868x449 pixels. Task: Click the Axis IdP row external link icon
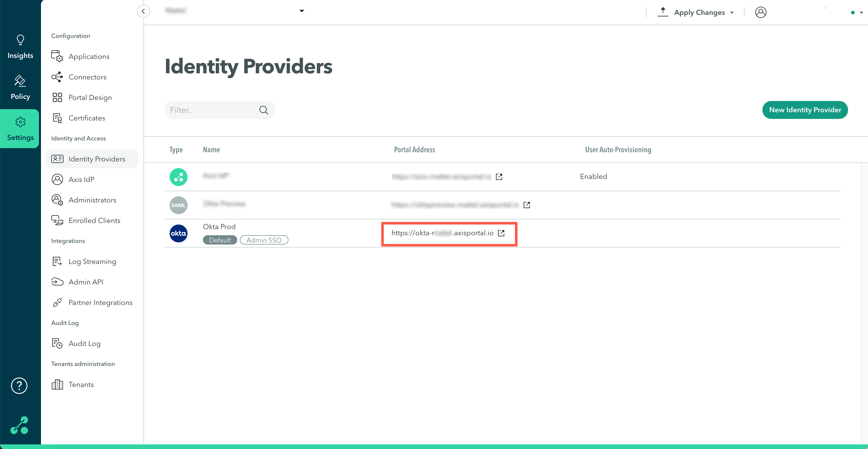[499, 177]
